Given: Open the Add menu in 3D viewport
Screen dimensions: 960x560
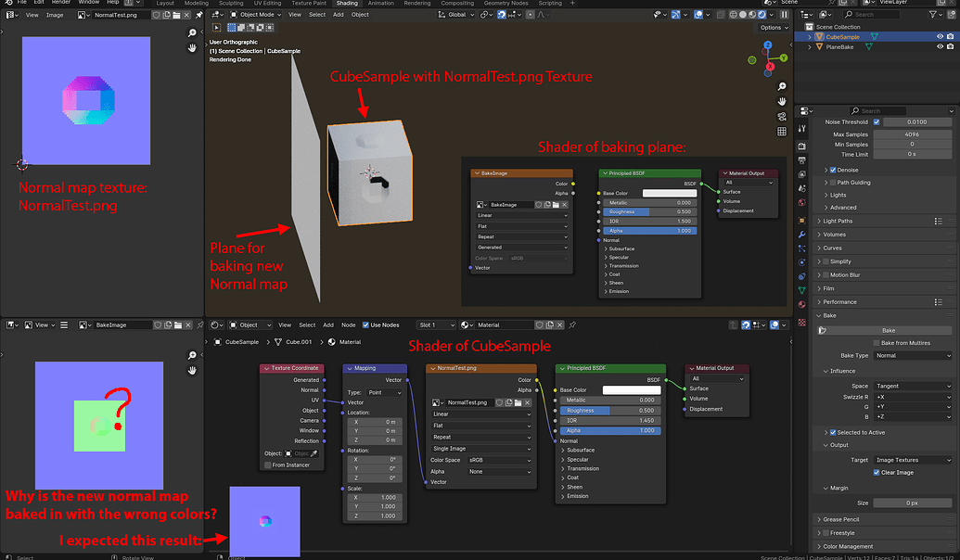Looking at the screenshot, I should [338, 15].
